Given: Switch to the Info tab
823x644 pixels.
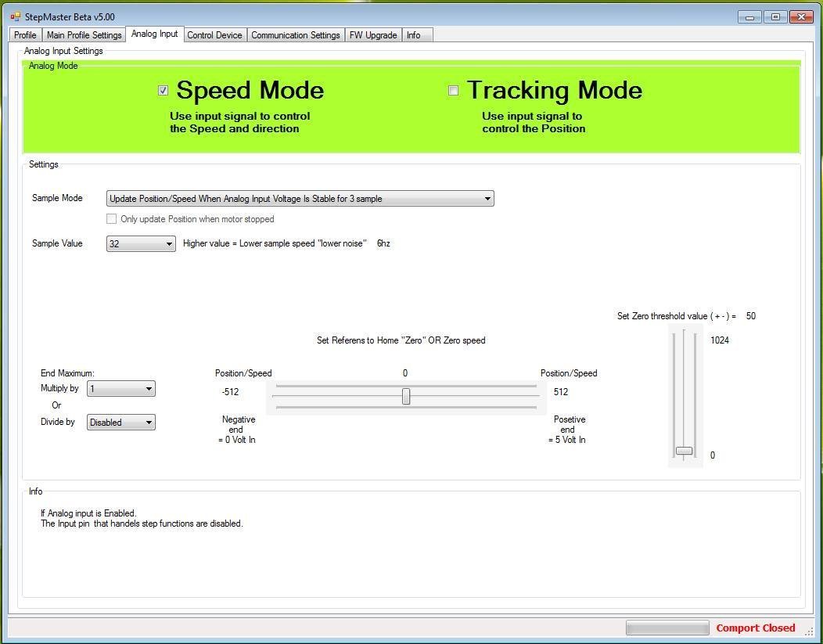Looking at the screenshot, I should (413, 35).
